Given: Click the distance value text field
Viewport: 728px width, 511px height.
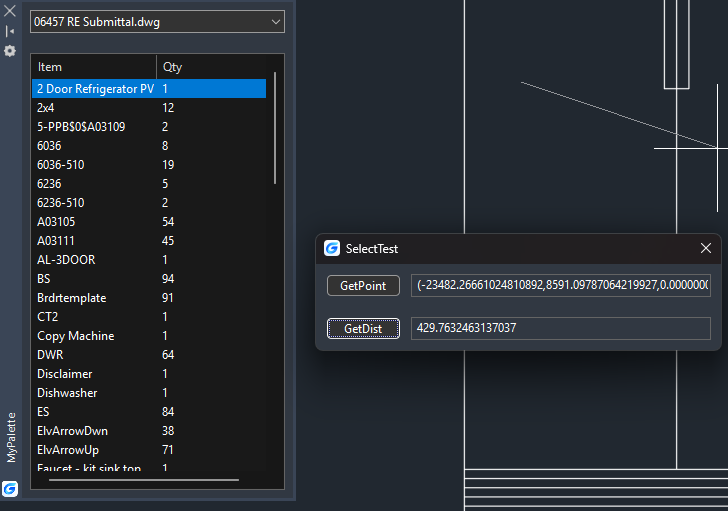Looking at the screenshot, I should [x=561, y=328].
